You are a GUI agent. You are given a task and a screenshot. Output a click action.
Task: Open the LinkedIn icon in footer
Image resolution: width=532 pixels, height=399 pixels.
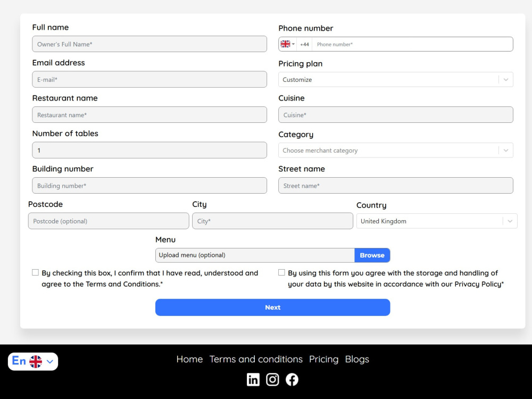click(253, 379)
